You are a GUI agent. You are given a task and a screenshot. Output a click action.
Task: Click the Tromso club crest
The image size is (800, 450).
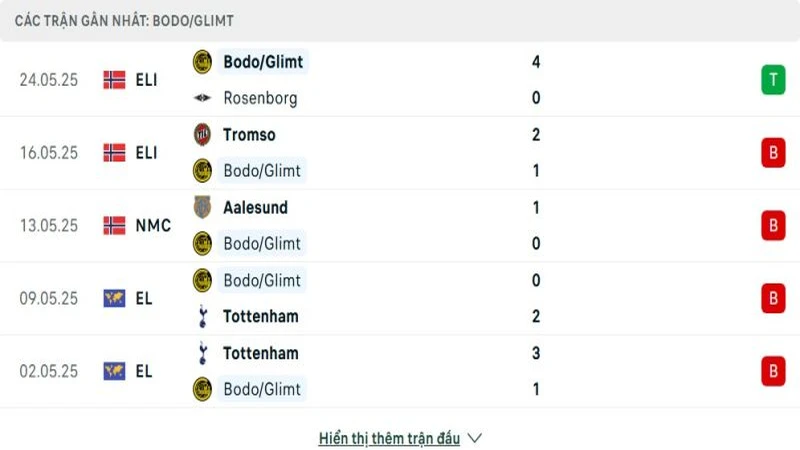pyautogui.click(x=203, y=134)
